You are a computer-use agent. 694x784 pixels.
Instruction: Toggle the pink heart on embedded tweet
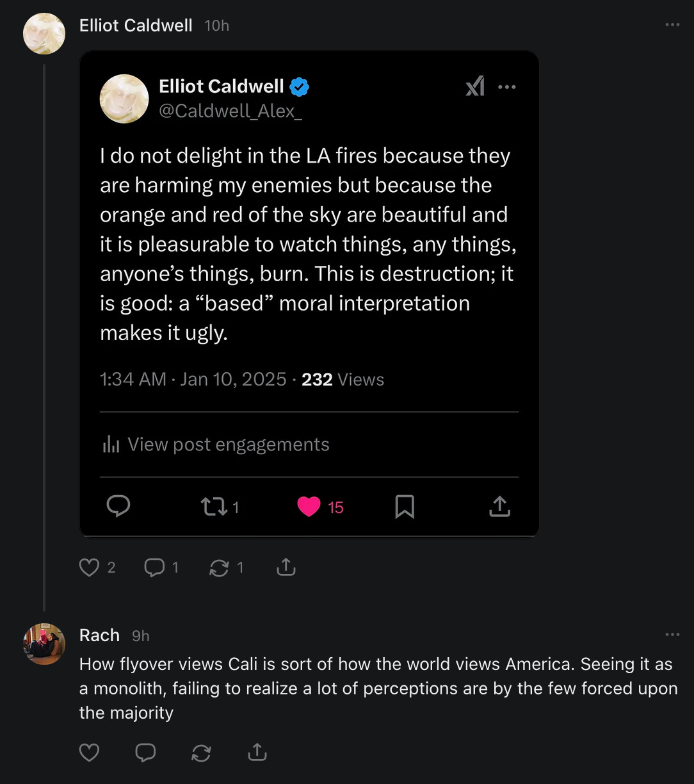[309, 507]
